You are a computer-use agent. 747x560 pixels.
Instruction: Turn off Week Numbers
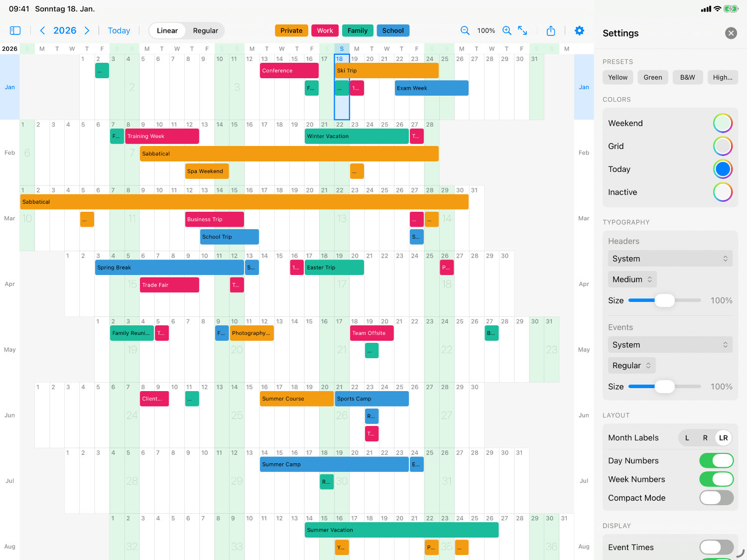coord(716,479)
